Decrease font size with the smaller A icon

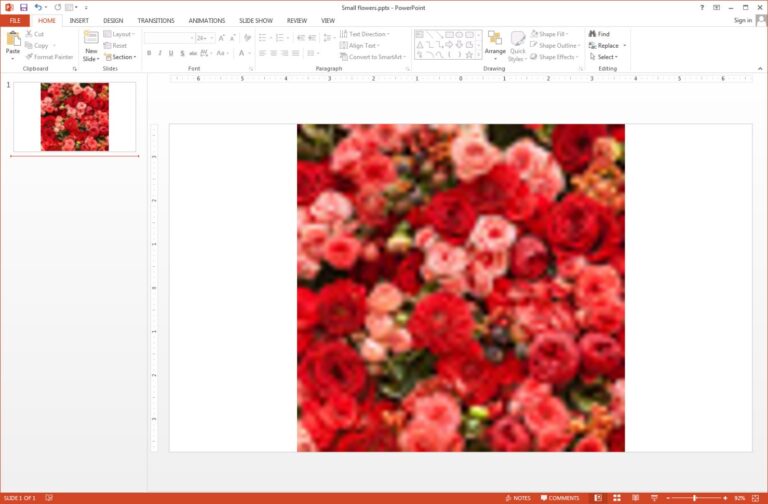pos(233,38)
